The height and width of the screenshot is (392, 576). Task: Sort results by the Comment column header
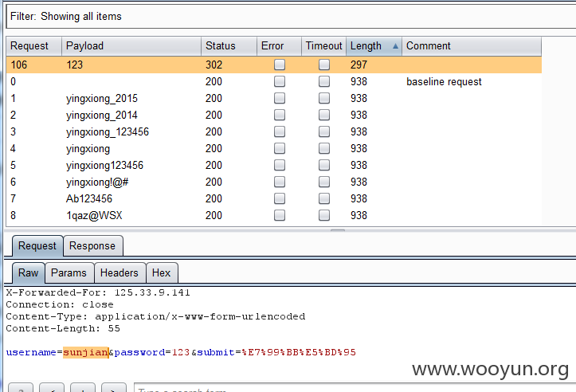[x=472, y=46]
